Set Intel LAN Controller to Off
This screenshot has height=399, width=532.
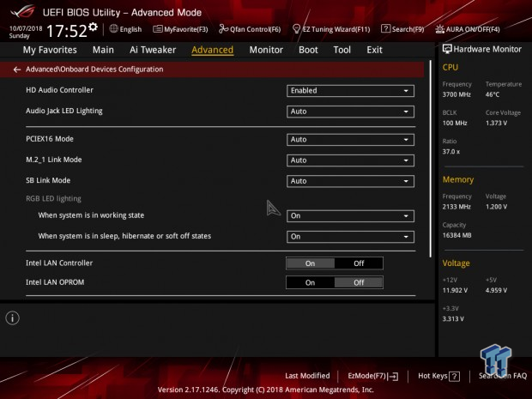(359, 263)
